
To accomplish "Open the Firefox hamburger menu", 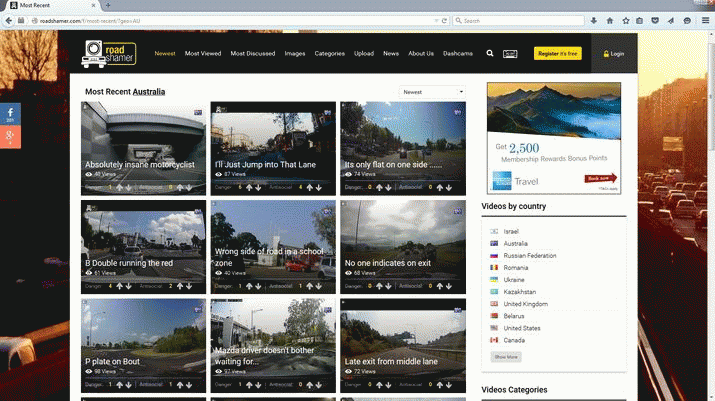I will [x=705, y=21].
